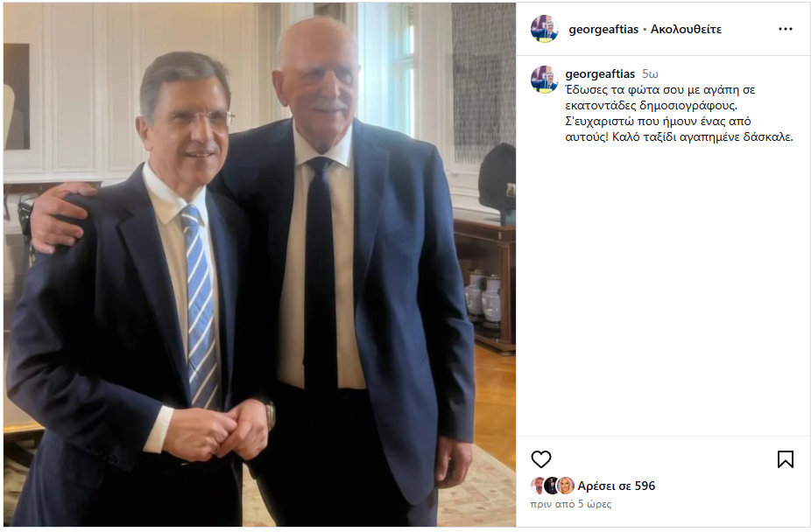The image size is (811, 532).
Task: Click the first liker avatar next to likes
Action: (538, 486)
